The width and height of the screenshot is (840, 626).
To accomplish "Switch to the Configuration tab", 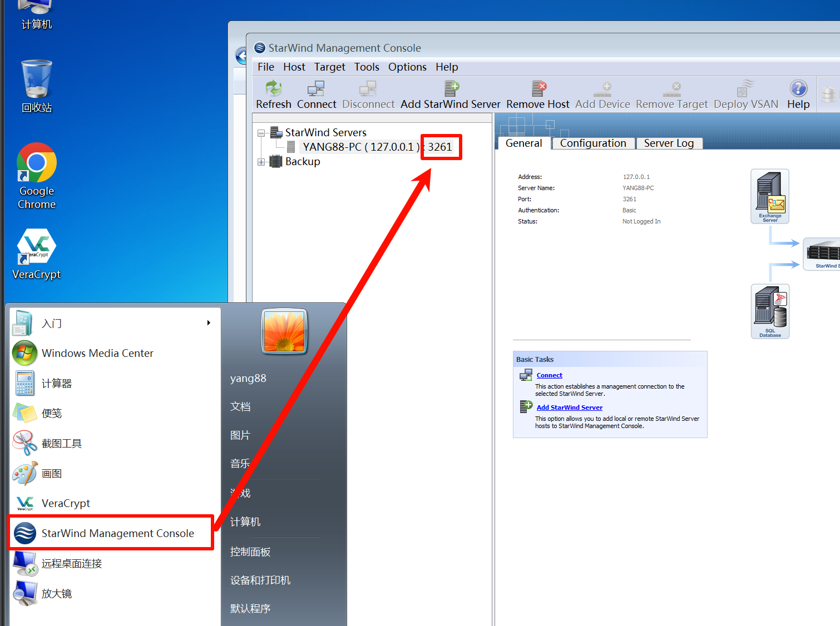I will point(593,143).
